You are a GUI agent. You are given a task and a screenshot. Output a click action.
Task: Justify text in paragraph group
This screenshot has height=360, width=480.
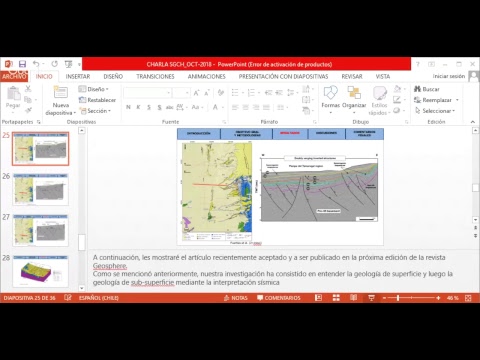click(x=266, y=107)
